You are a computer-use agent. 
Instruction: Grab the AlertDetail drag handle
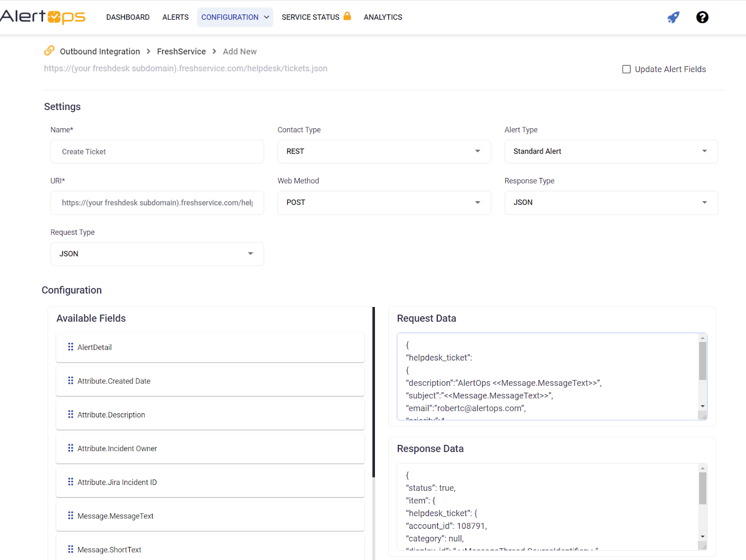coord(70,347)
